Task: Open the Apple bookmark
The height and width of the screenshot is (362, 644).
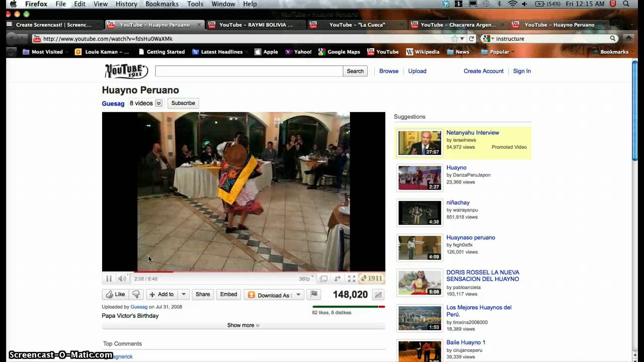Action: click(266, 52)
